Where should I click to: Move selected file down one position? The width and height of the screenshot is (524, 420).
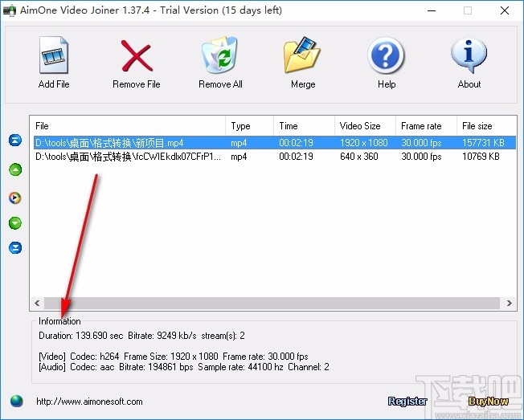[x=15, y=223]
